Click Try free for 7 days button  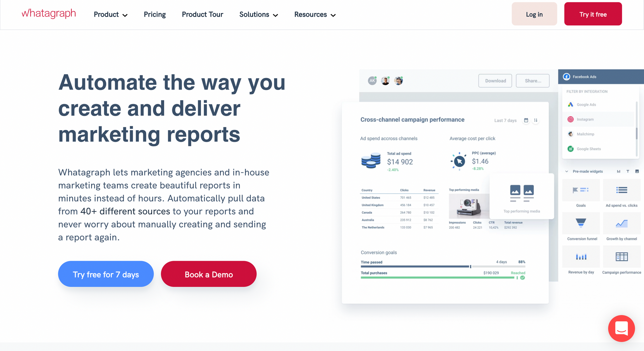coord(106,274)
